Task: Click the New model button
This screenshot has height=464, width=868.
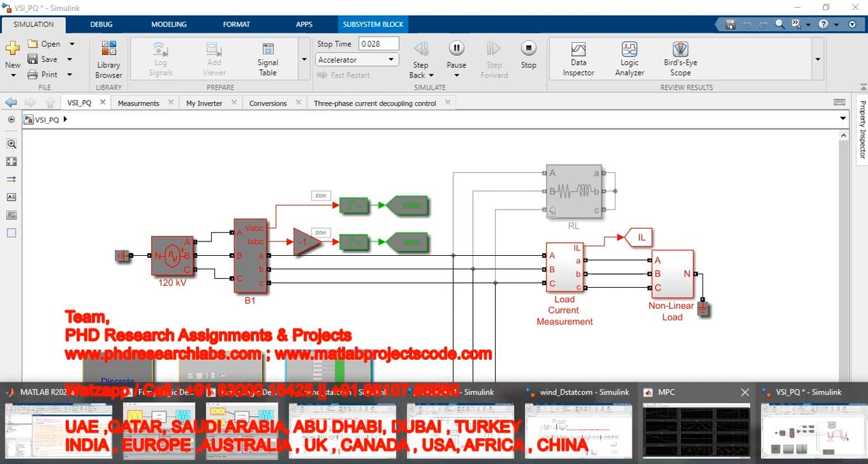Action: tap(12, 54)
